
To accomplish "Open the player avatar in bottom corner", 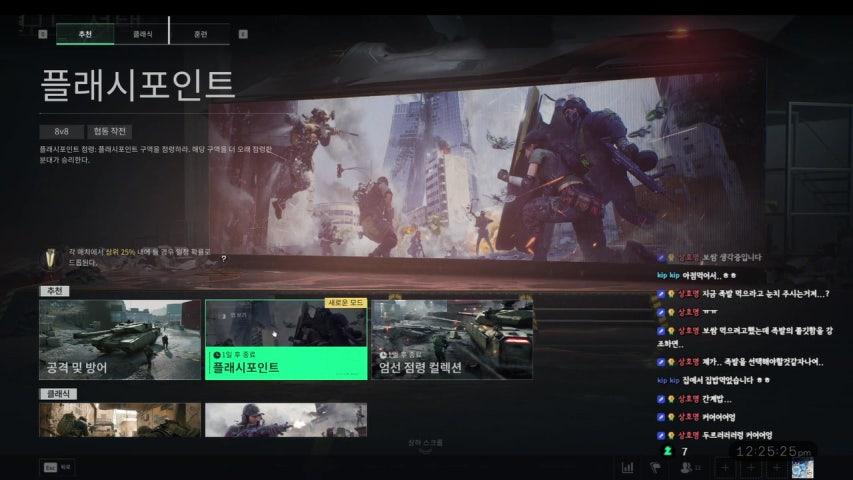I will pyautogui.click(x=802, y=468).
